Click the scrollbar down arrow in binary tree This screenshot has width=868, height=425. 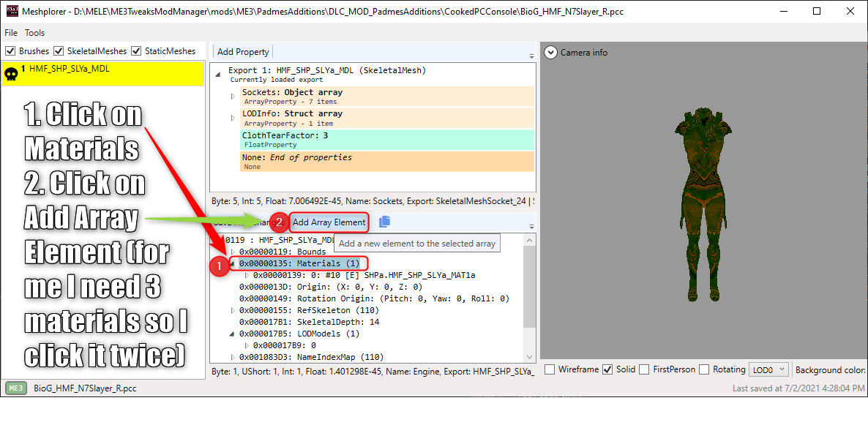530,357
